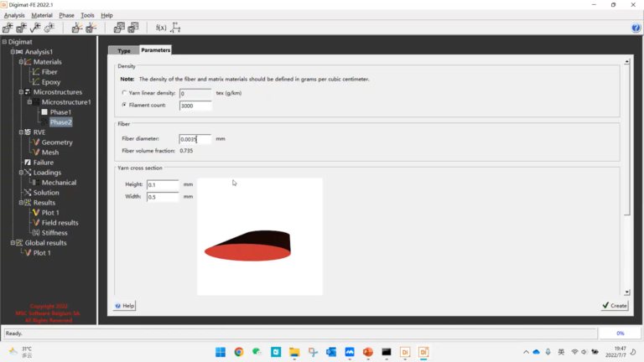Open Field results tree item
The height and width of the screenshot is (362, 644).
pyautogui.click(x=60, y=223)
